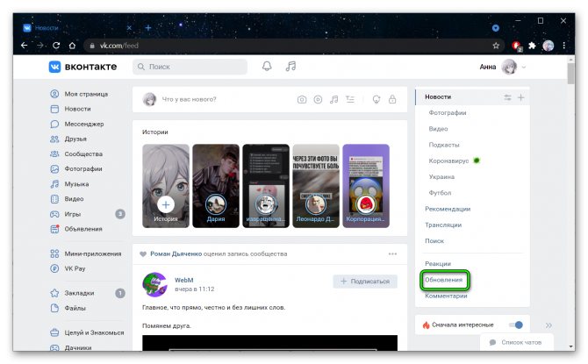This screenshot has height=364, width=588.
Task: Click the WebM community avatar
Action: pos(154,284)
